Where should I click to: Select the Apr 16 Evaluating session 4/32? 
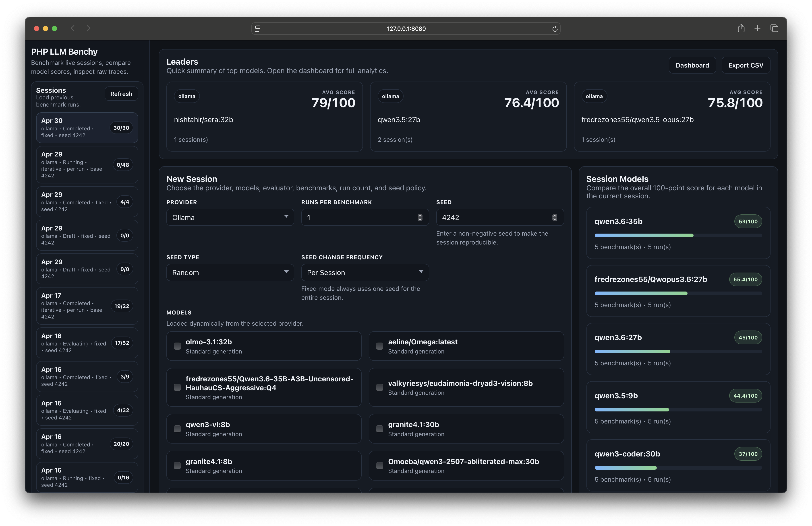coord(87,410)
